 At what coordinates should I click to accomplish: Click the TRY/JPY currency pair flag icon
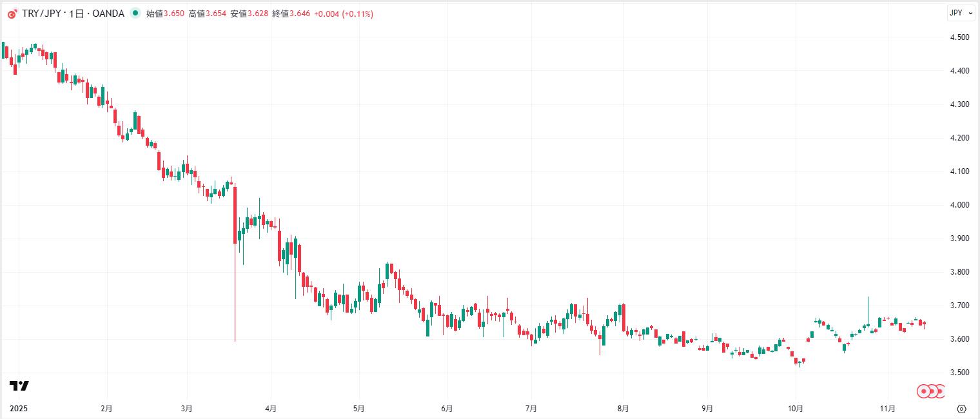pos(12,14)
